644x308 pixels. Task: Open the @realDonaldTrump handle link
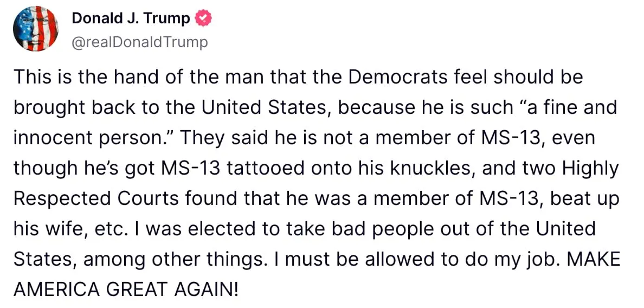coord(139,42)
